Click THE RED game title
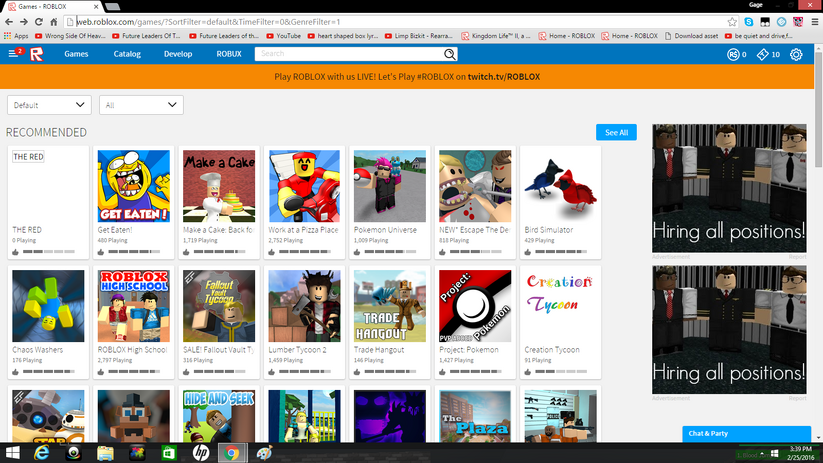This screenshot has width=823, height=463. pos(27,229)
